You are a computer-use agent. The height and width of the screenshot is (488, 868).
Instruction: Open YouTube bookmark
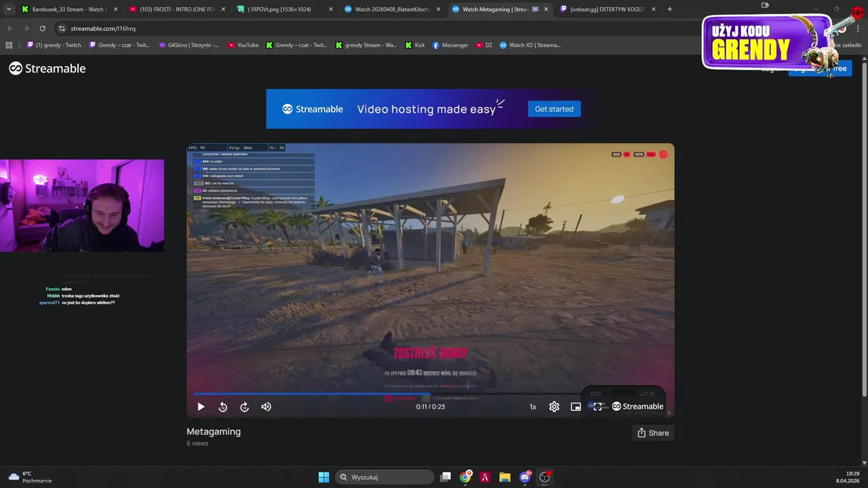coord(243,45)
